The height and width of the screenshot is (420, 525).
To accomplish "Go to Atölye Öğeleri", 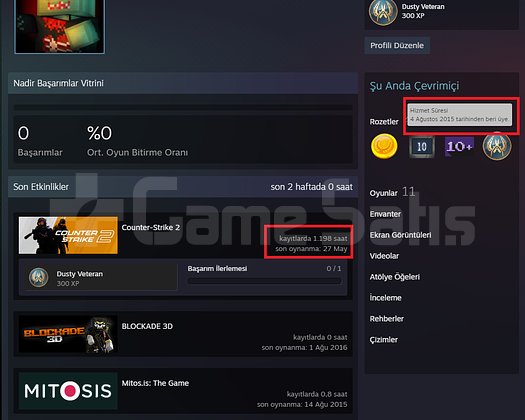I will coord(394,277).
